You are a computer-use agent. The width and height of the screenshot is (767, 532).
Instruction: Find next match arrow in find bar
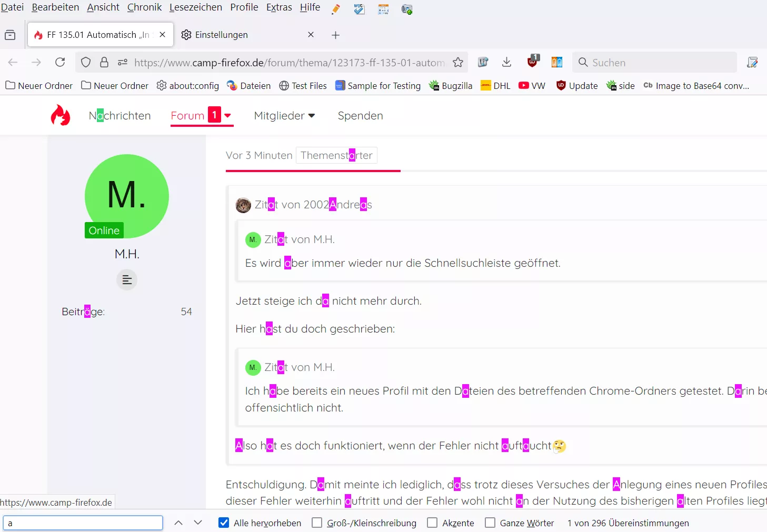point(198,523)
